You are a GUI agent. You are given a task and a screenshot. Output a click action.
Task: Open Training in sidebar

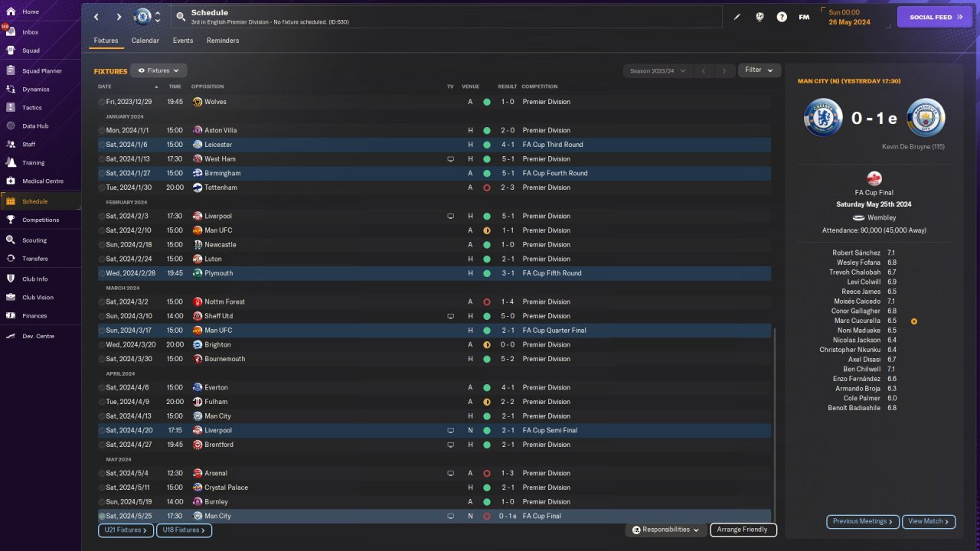[33, 162]
